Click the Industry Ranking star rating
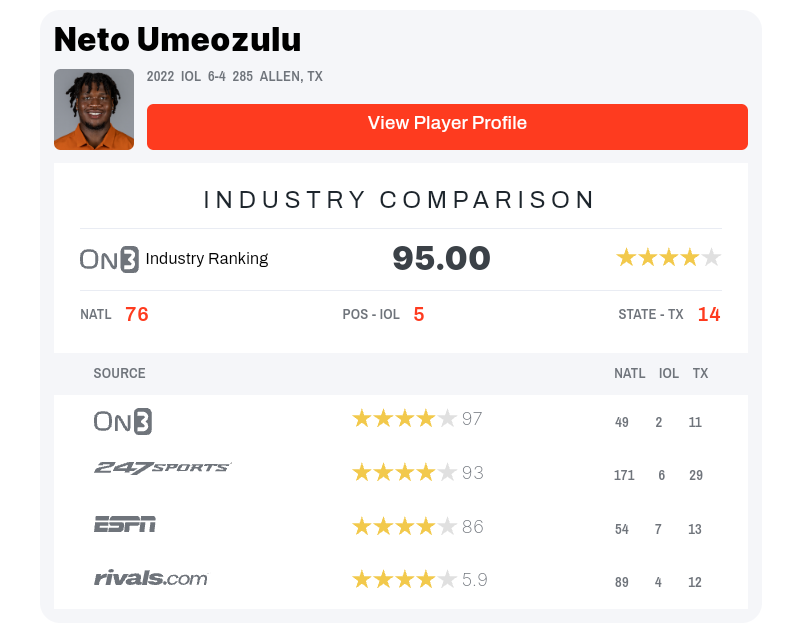Screen dimensions: 800x634 click(x=668, y=258)
